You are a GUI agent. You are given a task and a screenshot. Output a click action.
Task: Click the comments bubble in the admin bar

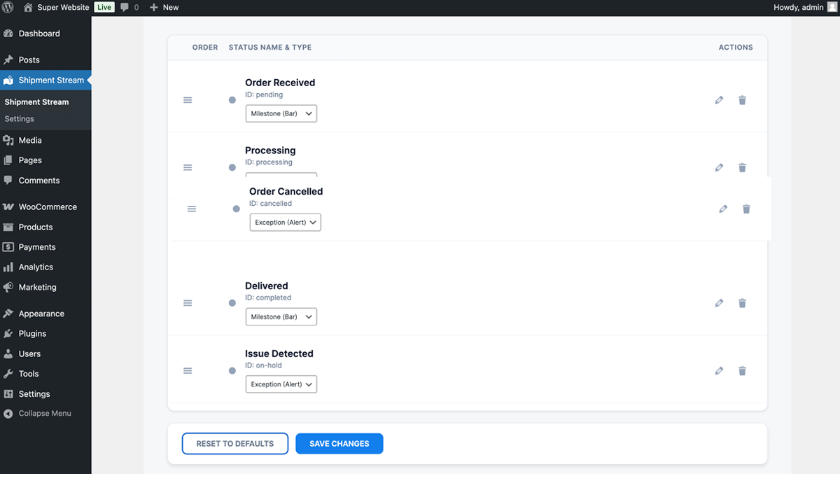tap(127, 7)
